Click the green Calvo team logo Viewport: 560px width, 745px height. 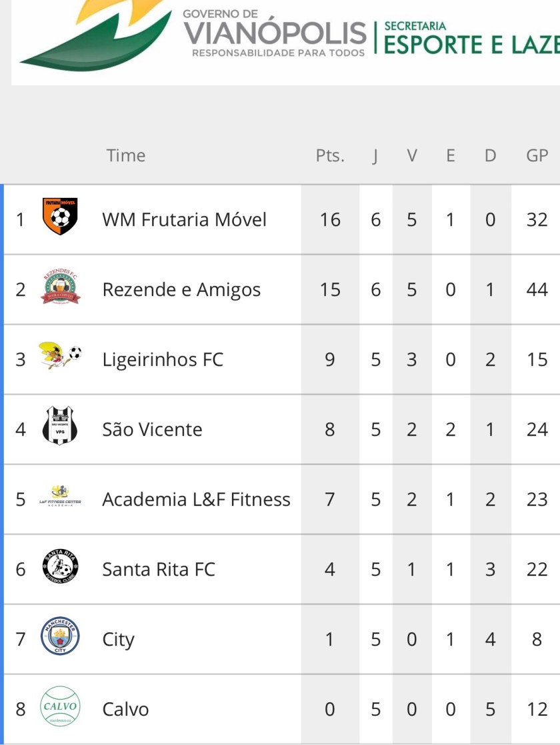[x=60, y=706]
